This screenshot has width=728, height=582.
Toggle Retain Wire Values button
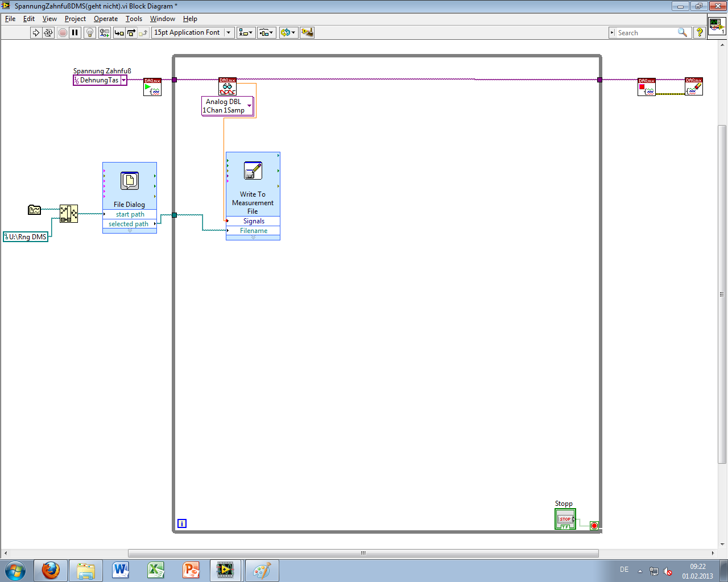pyautogui.click(x=105, y=32)
